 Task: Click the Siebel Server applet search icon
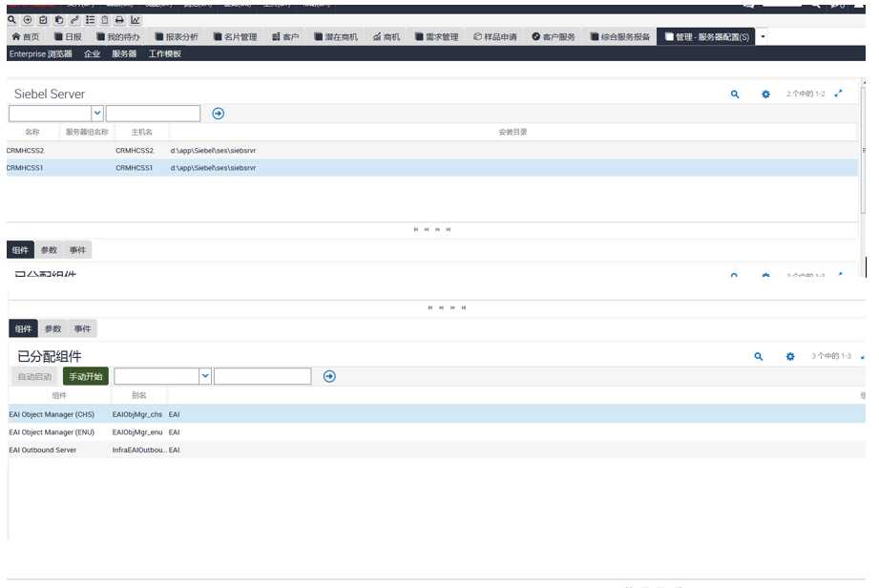[x=734, y=94]
